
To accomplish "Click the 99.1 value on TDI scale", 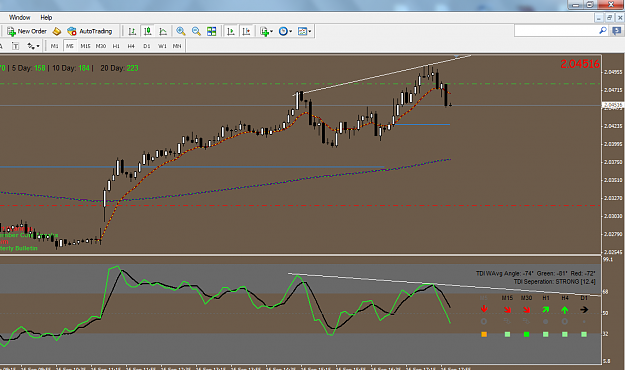I will point(608,260).
